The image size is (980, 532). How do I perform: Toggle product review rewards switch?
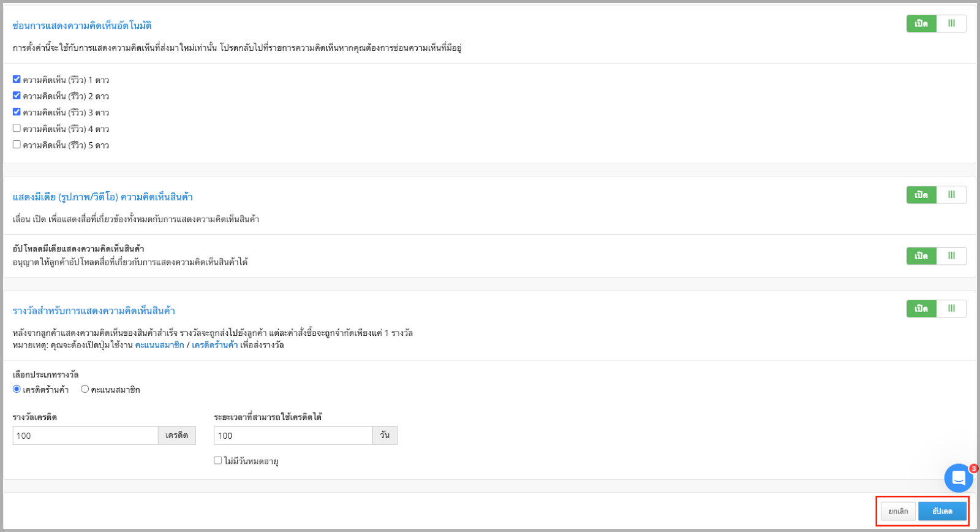pos(936,309)
